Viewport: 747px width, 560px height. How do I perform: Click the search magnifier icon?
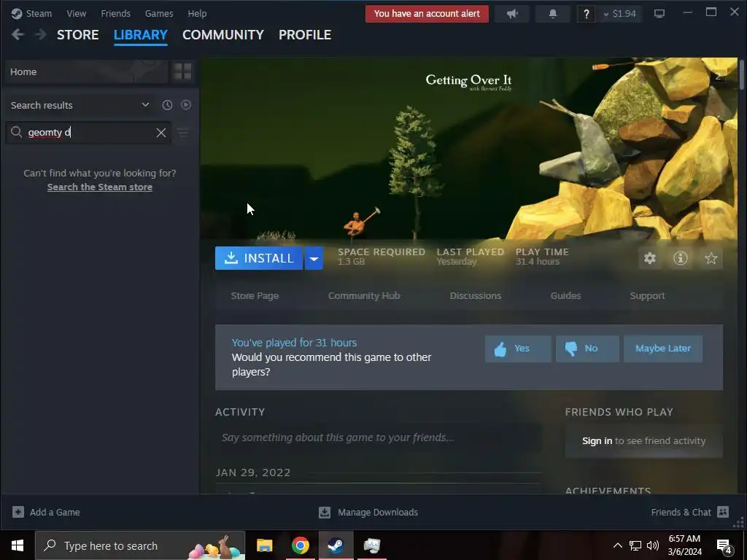click(17, 132)
